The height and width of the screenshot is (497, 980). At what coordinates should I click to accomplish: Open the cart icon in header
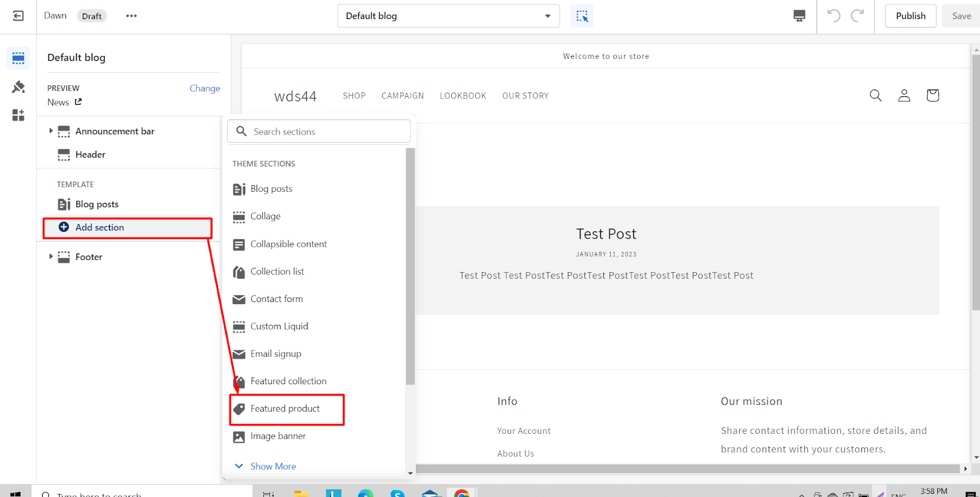click(x=932, y=96)
